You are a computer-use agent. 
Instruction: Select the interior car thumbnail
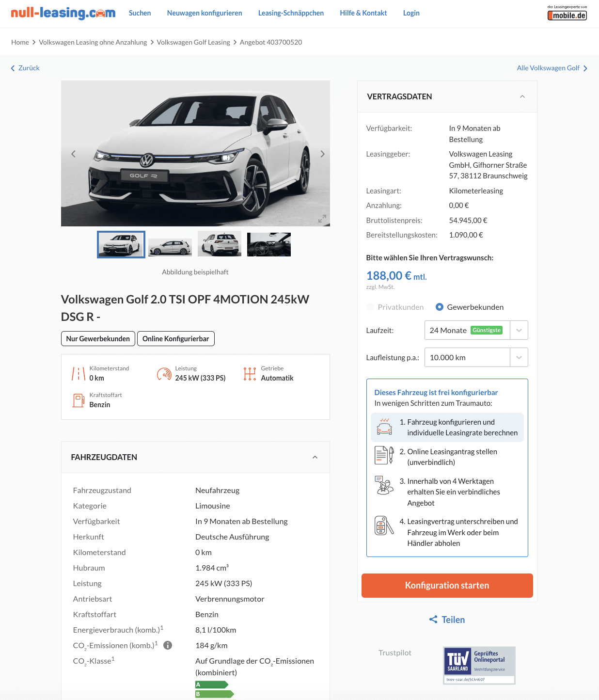point(269,244)
